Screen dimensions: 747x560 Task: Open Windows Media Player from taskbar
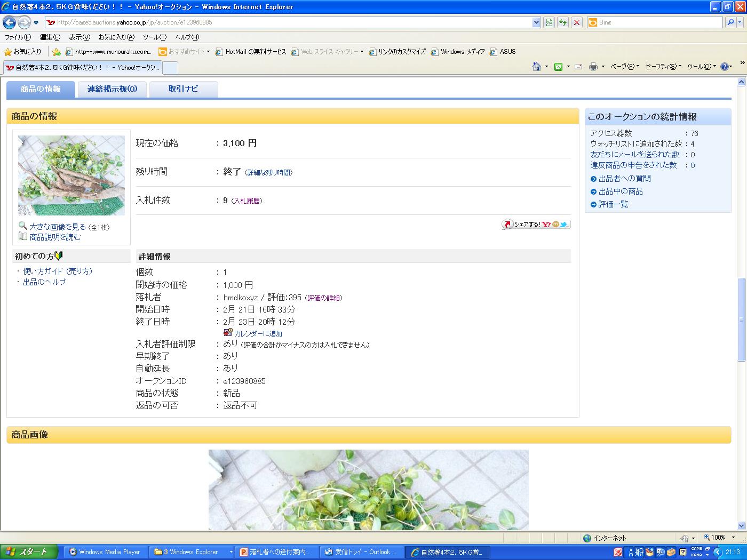pos(106,552)
